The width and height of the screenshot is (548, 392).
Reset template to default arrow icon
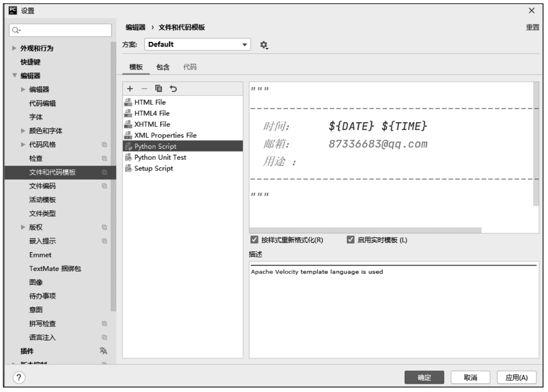point(173,89)
